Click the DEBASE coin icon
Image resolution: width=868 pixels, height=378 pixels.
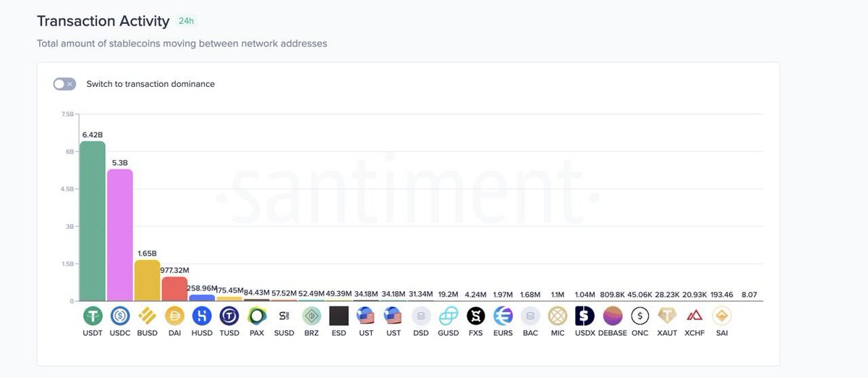tap(613, 316)
